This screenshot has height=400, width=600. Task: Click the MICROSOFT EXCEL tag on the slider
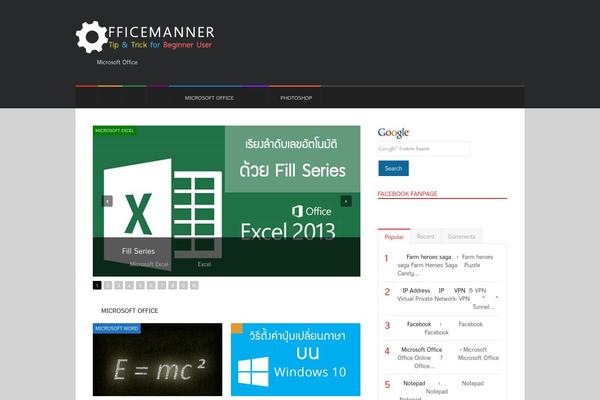pyautogui.click(x=114, y=131)
